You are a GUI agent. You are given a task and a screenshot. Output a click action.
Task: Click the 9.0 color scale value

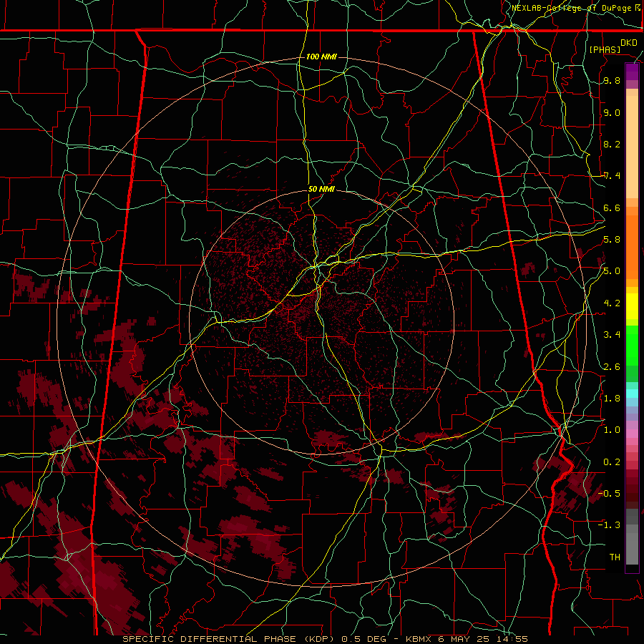click(612, 112)
